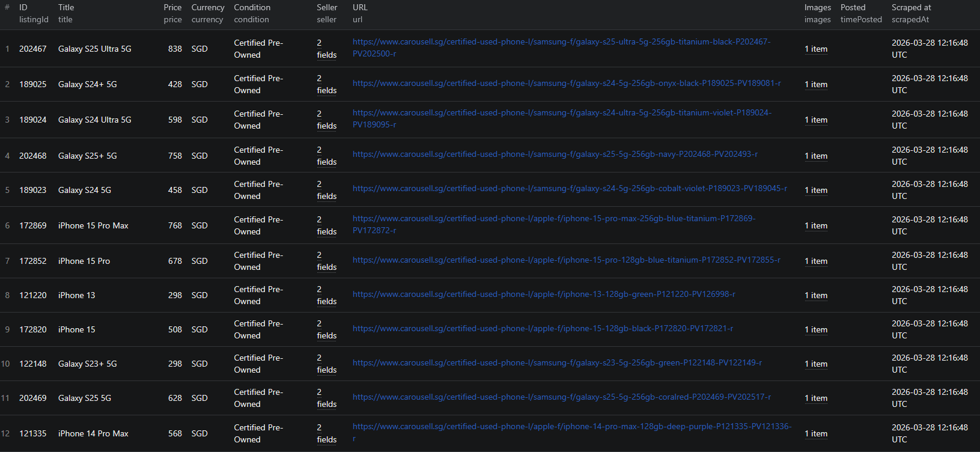Expand seller fields for Galaxy S25 Ultra 5G
This screenshot has height=452, width=980.
[x=326, y=49]
